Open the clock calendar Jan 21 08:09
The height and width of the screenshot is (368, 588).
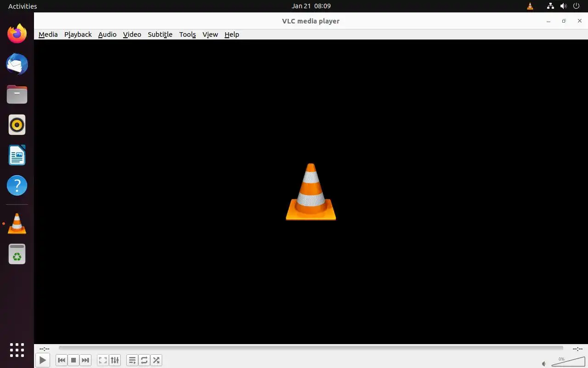(x=311, y=6)
